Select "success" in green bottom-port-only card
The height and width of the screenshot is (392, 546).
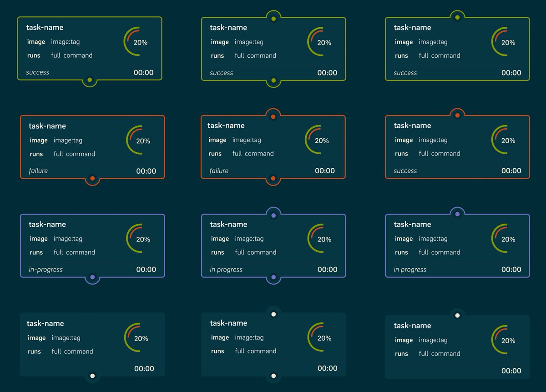point(38,72)
